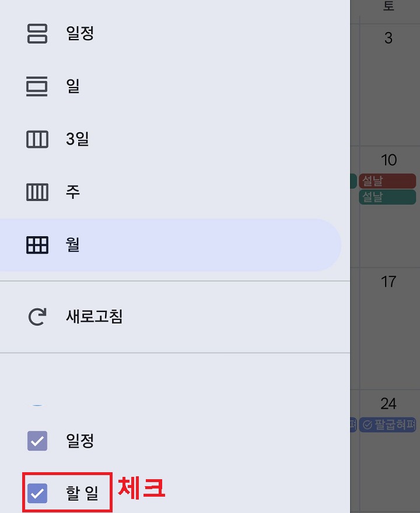Uncheck the highlighted 할 일 checkbox
This screenshot has height=513, width=420.
tap(37, 493)
